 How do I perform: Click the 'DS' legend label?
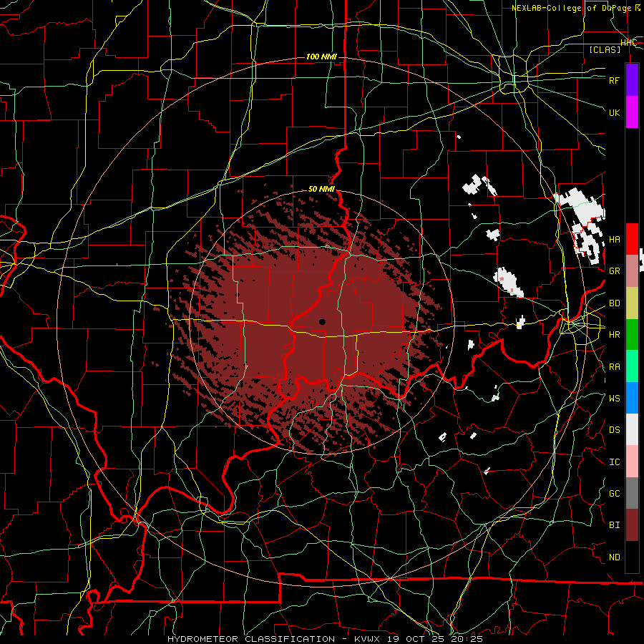coord(614,430)
